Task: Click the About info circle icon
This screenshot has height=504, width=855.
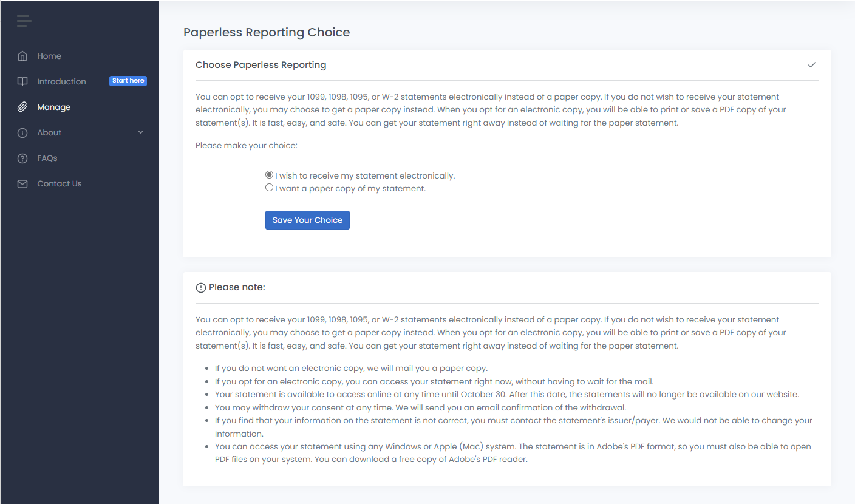Action: click(22, 132)
